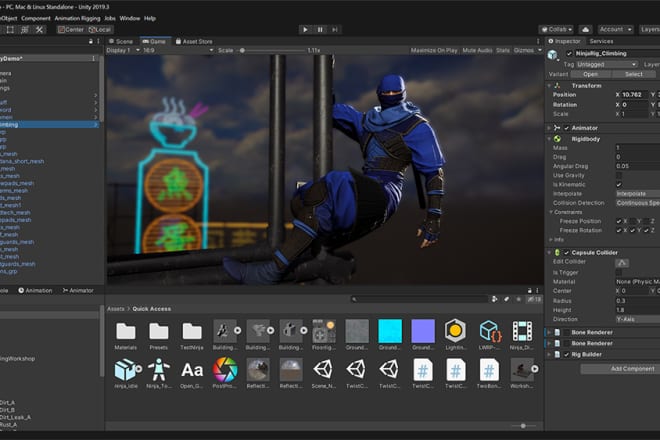Open the cloud services icon
Image resolution: width=660 pixels, height=440 pixels.
(585, 29)
